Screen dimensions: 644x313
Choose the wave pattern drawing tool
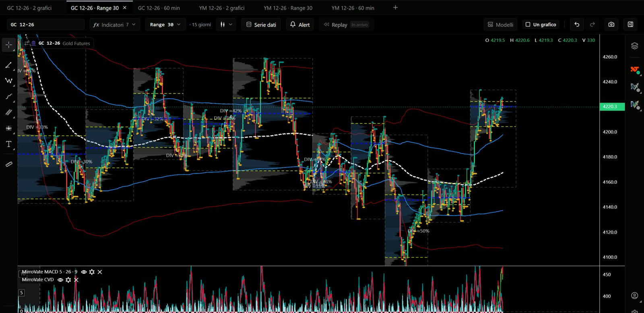[8, 81]
